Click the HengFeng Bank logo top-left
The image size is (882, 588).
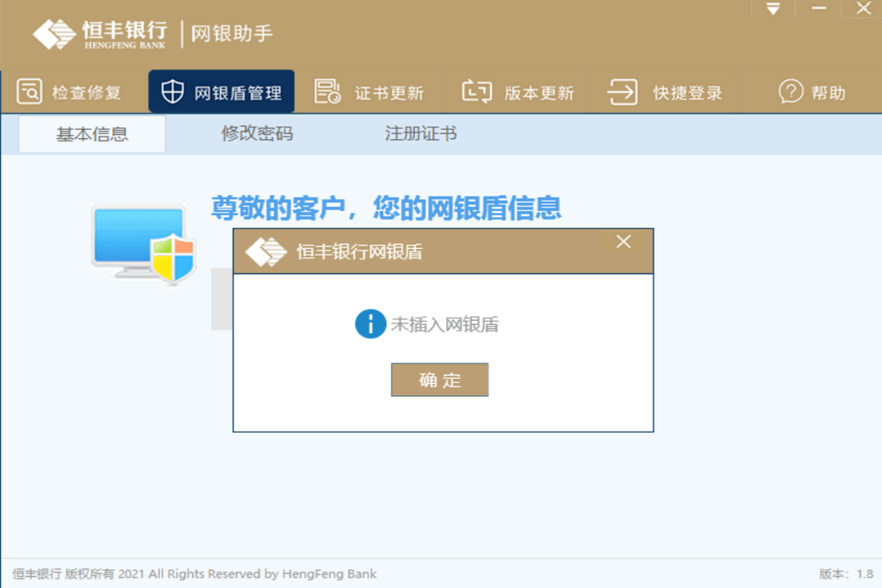[x=52, y=35]
